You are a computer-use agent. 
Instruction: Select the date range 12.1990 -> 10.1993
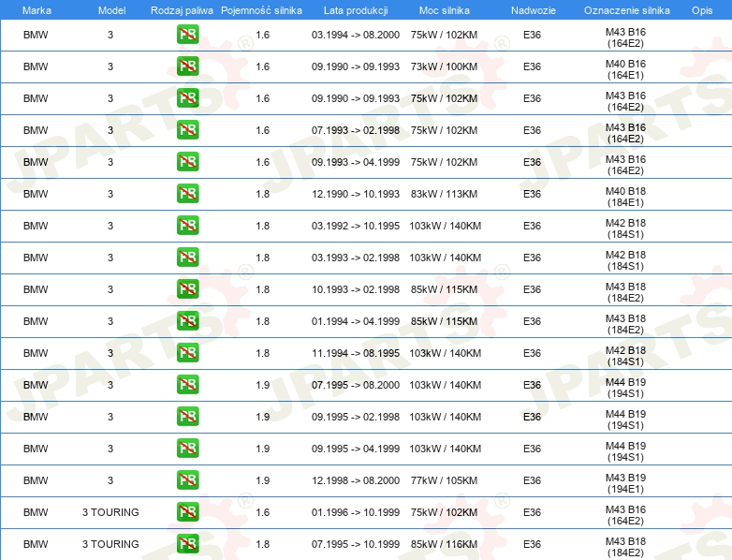pos(356,194)
